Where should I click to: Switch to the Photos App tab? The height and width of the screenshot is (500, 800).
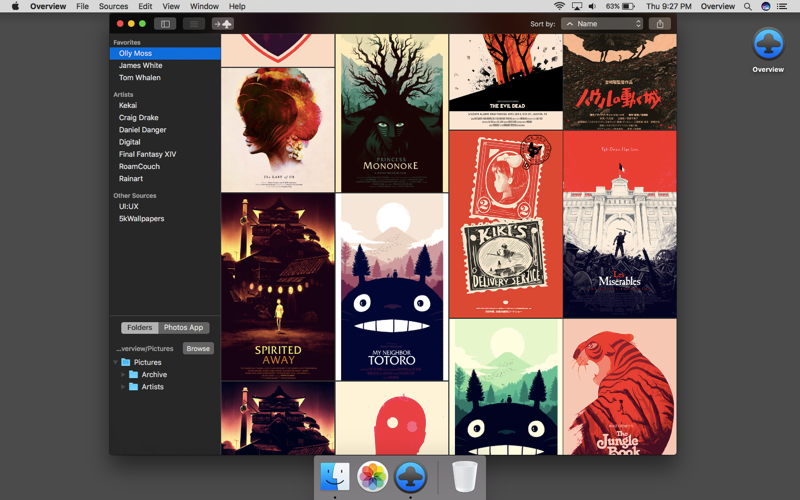184,328
